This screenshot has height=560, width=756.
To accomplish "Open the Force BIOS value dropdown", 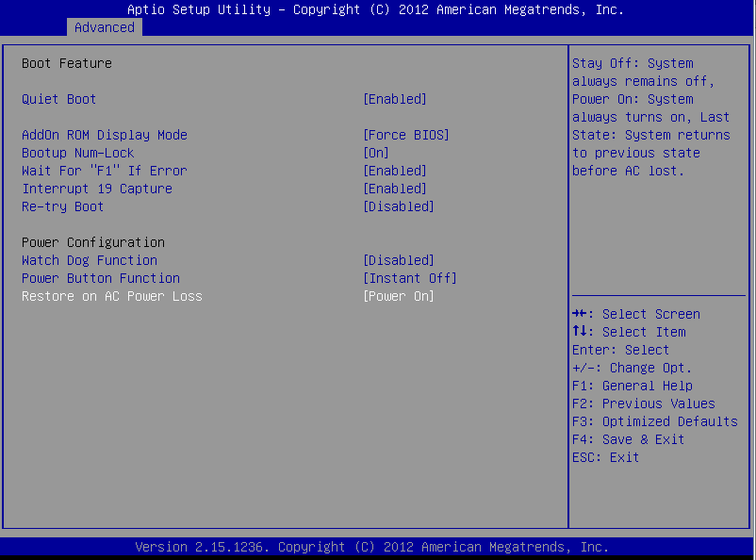I will pyautogui.click(x=406, y=135).
